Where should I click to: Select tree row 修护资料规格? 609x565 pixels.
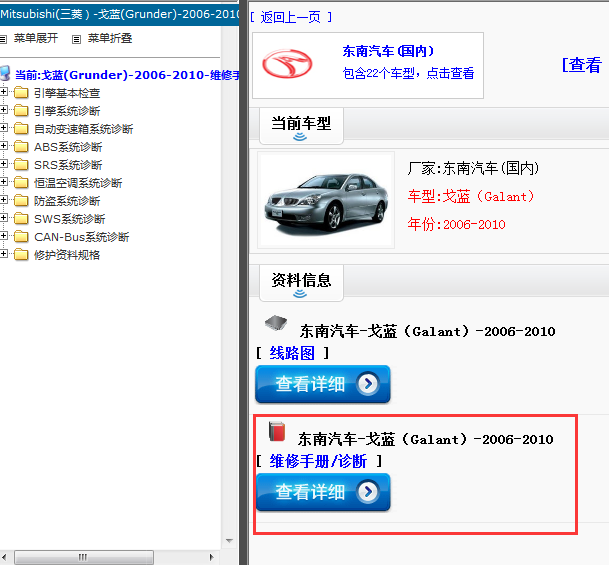coord(67,255)
